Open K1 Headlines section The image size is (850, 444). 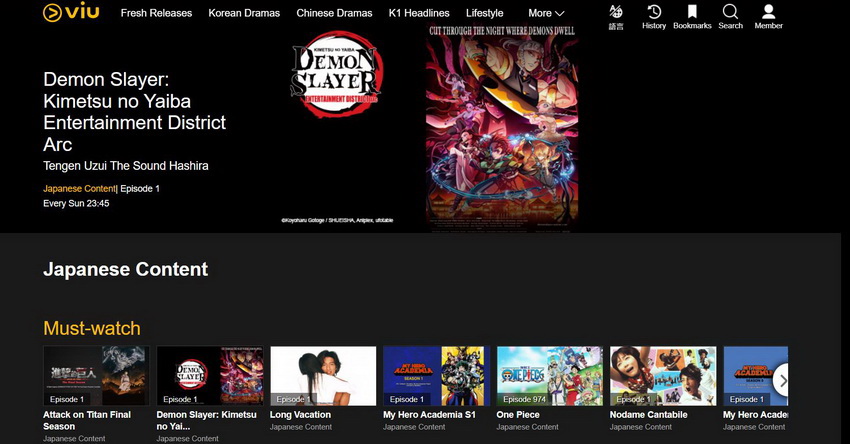[419, 13]
